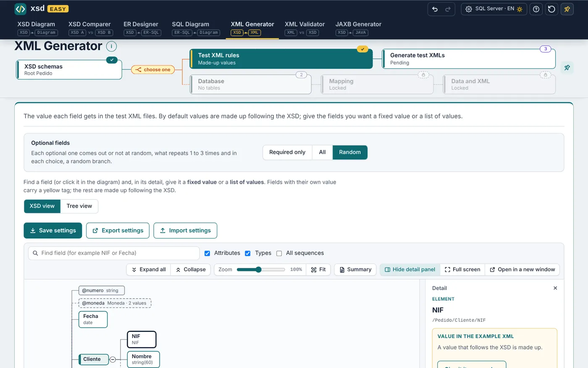This screenshot has width=588, height=368.
Task: Open the Summary view
Action: [x=355, y=270]
